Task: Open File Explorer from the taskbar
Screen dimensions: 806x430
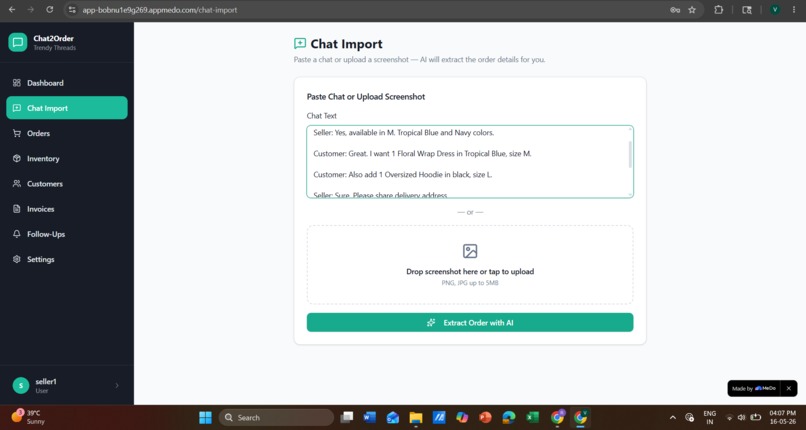Action: click(x=416, y=418)
